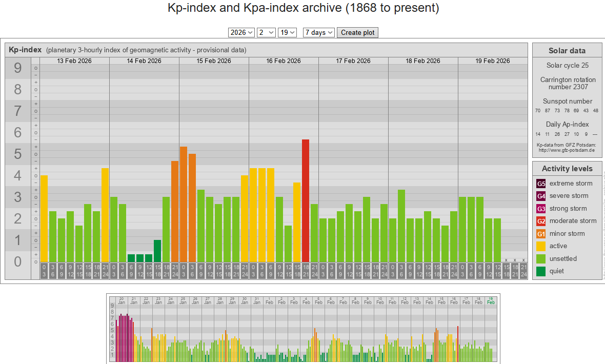Screen dimensions: 605x364
Task: Click the 'Activity levels' legend heading
Action: (x=567, y=169)
